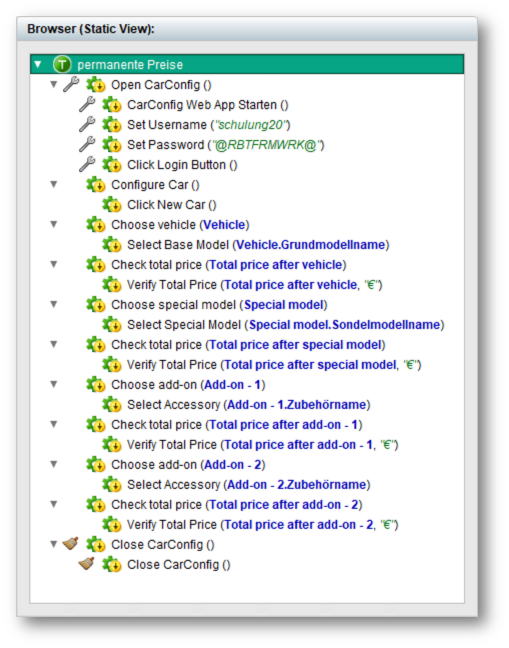This screenshot has height=648, width=509.
Task: Click Vehicle.Grundmodellname parameter
Action: (x=311, y=245)
